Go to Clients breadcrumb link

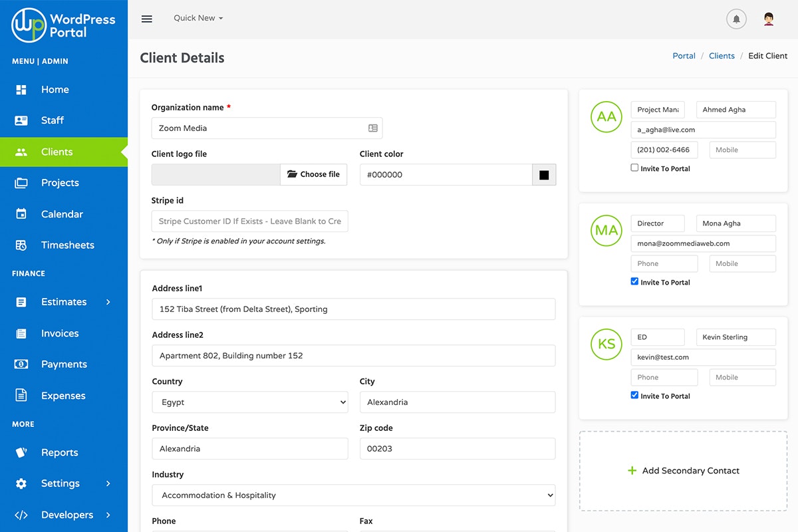(x=722, y=56)
